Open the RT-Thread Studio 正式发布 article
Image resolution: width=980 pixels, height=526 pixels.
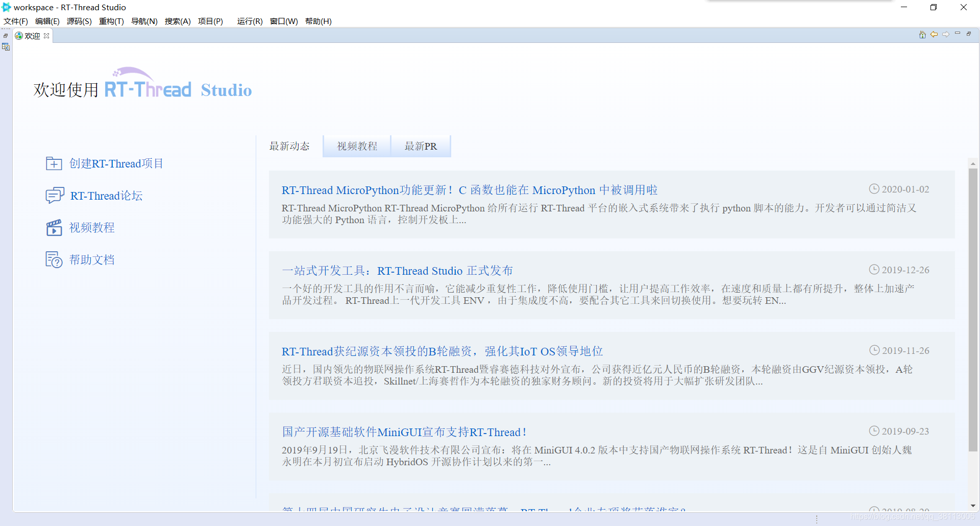[397, 271]
